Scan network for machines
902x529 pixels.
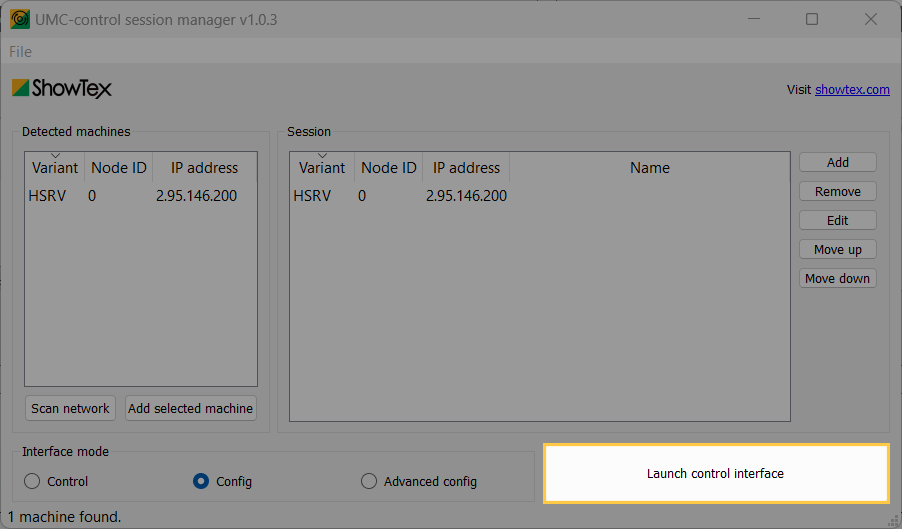(x=70, y=408)
